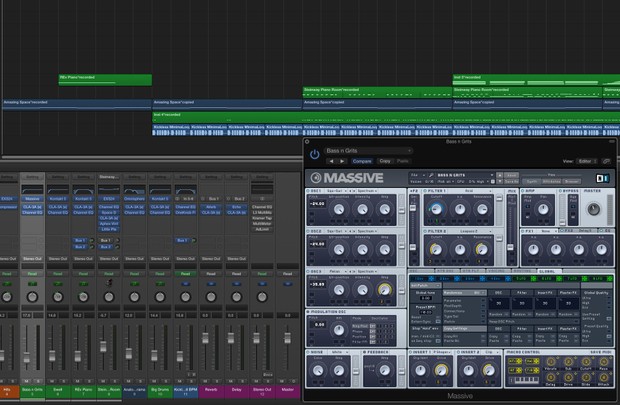
Task: Click the pan knob on Bass n Grits strip
Action: point(32,297)
